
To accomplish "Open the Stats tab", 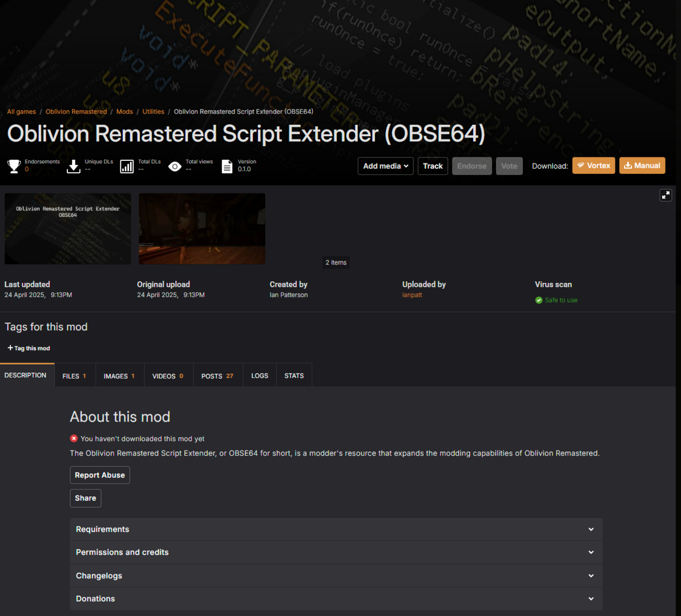I will point(294,376).
